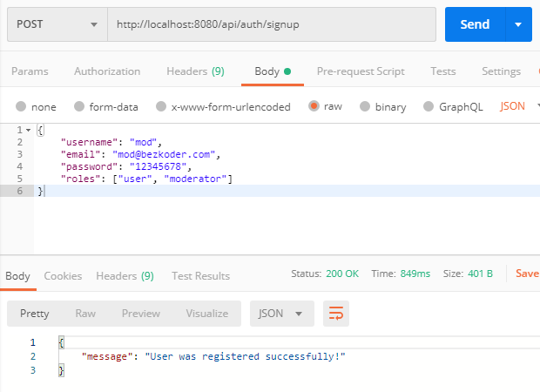Open the response Cookies tab
The width and height of the screenshot is (540, 392).
click(63, 276)
